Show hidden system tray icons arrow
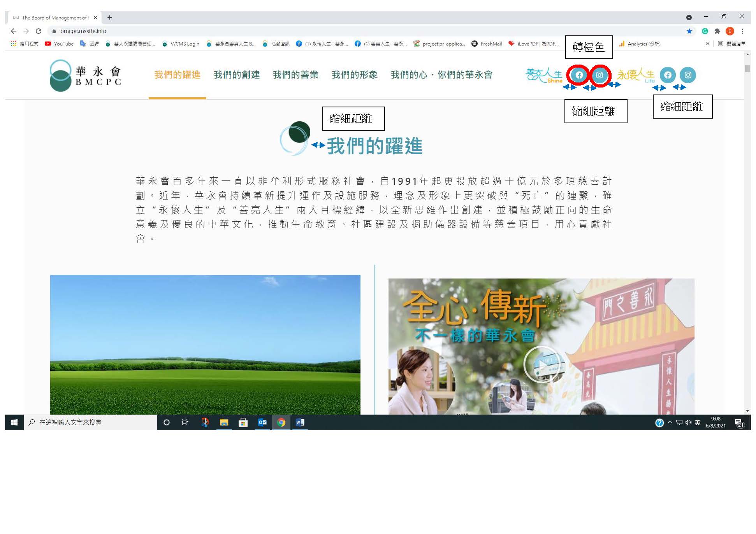This screenshot has height=534, width=756. tap(670, 422)
